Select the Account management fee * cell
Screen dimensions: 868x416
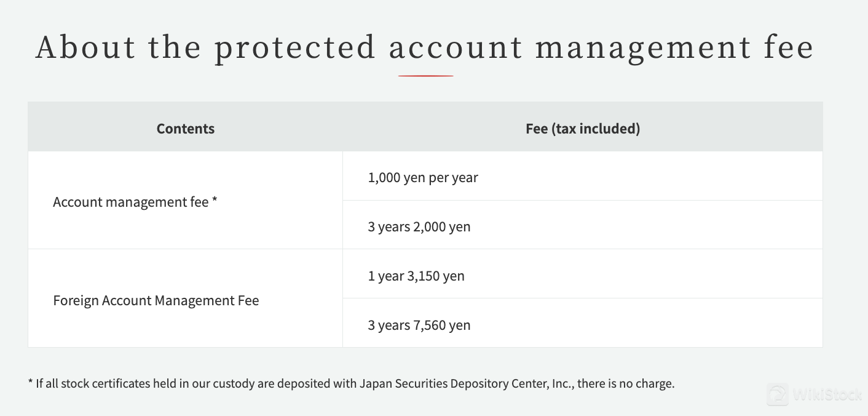click(x=186, y=200)
